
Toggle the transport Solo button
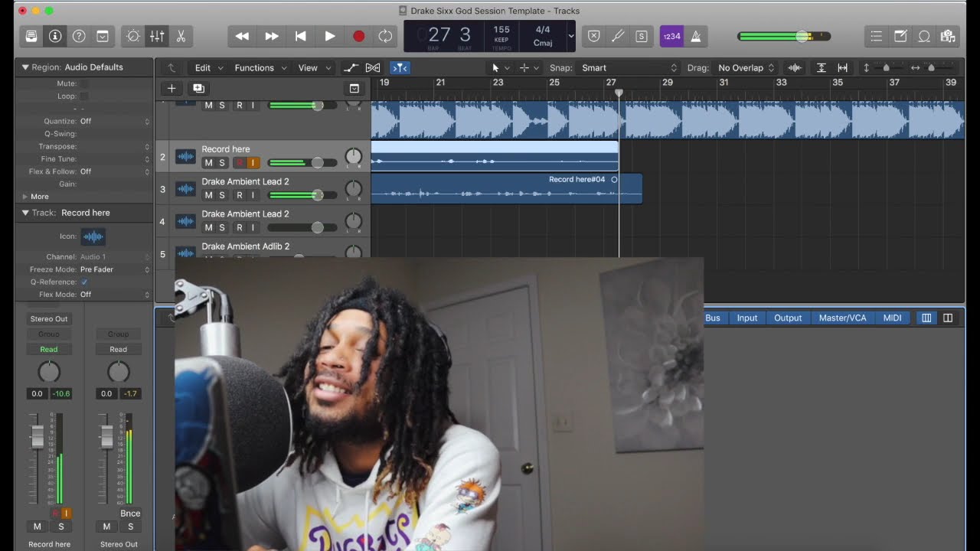click(x=642, y=36)
